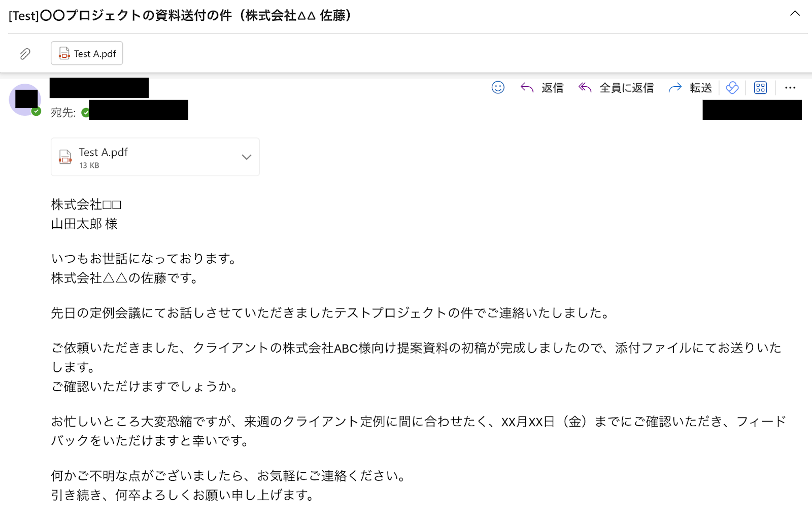Click the redacted recipient name after 宛先
This screenshot has height=522, width=812.
[x=139, y=110]
